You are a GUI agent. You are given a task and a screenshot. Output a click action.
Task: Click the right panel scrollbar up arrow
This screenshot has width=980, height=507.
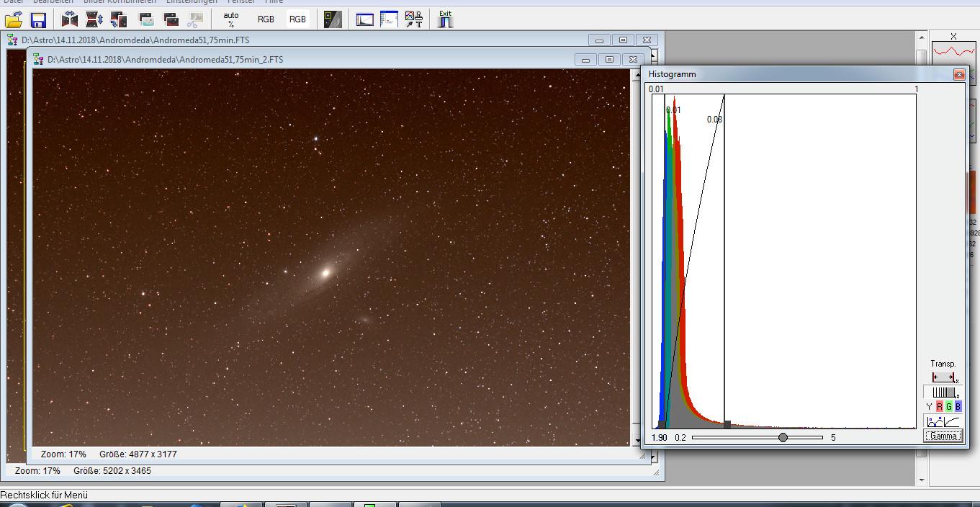(921, 38)
